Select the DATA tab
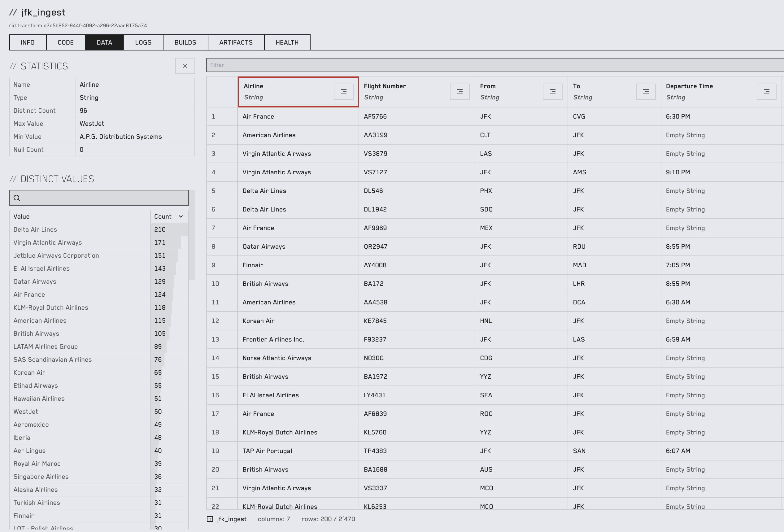The image size is (784, 532). 104,42
